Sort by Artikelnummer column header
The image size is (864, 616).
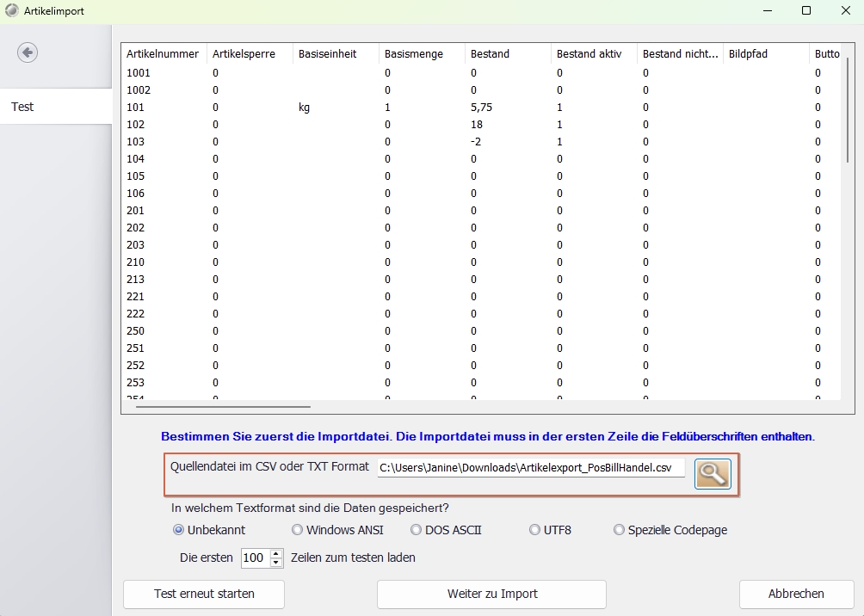click(163, 53)
